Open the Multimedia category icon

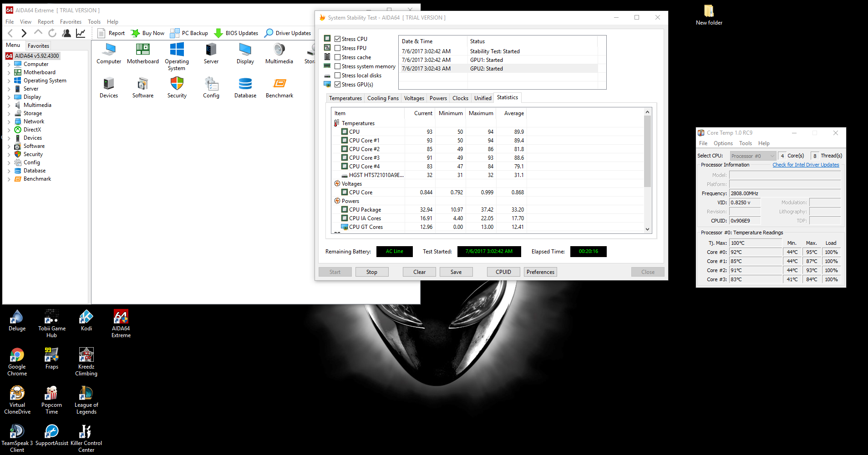(279, 54)
